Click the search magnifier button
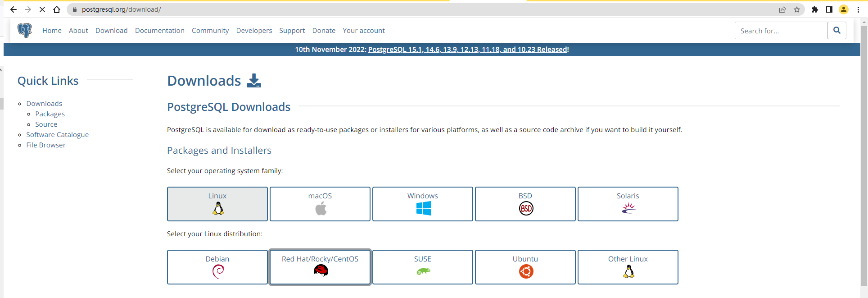 pyautogui.click(x=836, y=31)
